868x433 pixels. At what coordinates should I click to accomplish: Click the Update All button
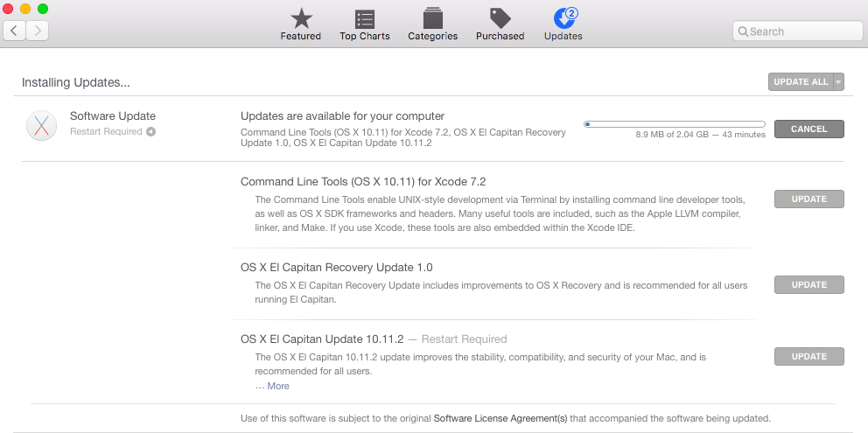[x=801, y=82]
